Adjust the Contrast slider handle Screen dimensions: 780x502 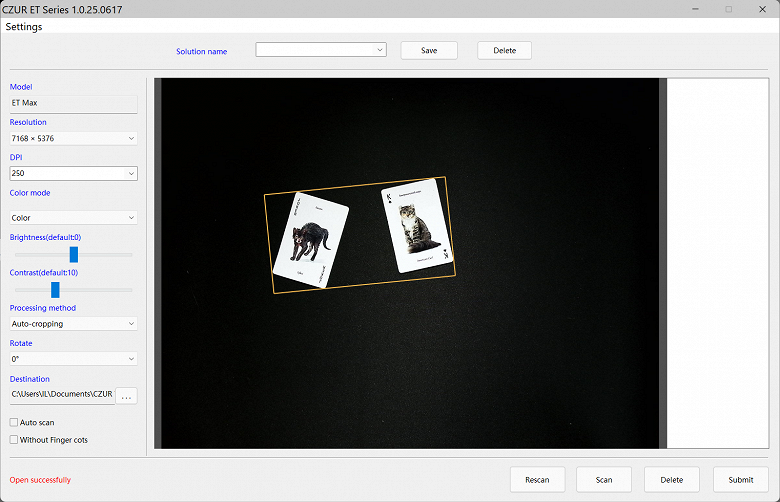[x=55, y=290]
